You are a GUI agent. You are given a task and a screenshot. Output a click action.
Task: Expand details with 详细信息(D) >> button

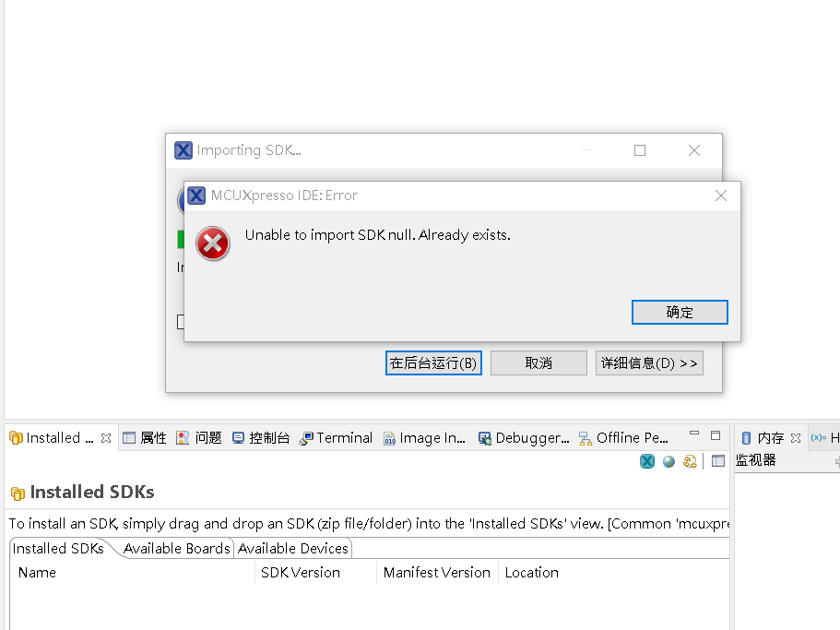[x=649, y=363]
